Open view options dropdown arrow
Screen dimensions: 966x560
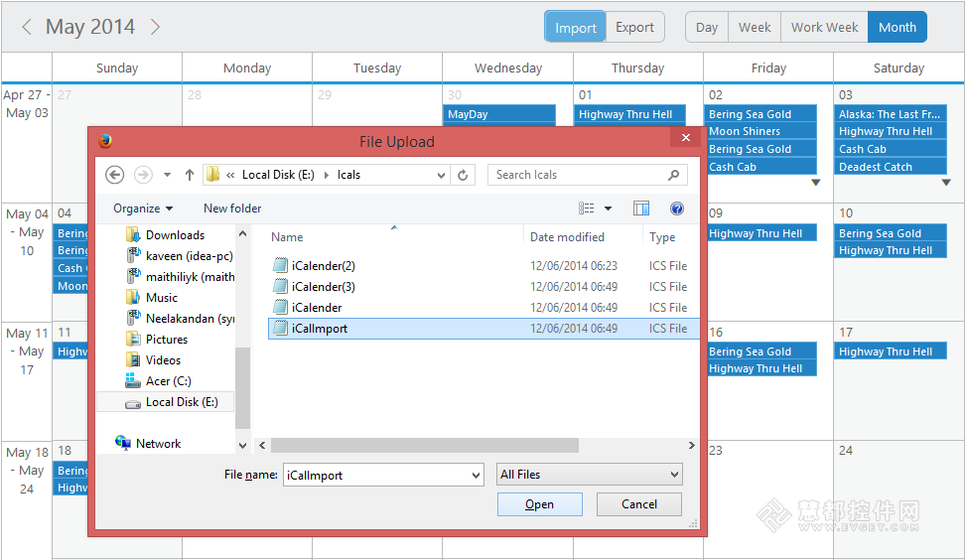pos(608,209)
